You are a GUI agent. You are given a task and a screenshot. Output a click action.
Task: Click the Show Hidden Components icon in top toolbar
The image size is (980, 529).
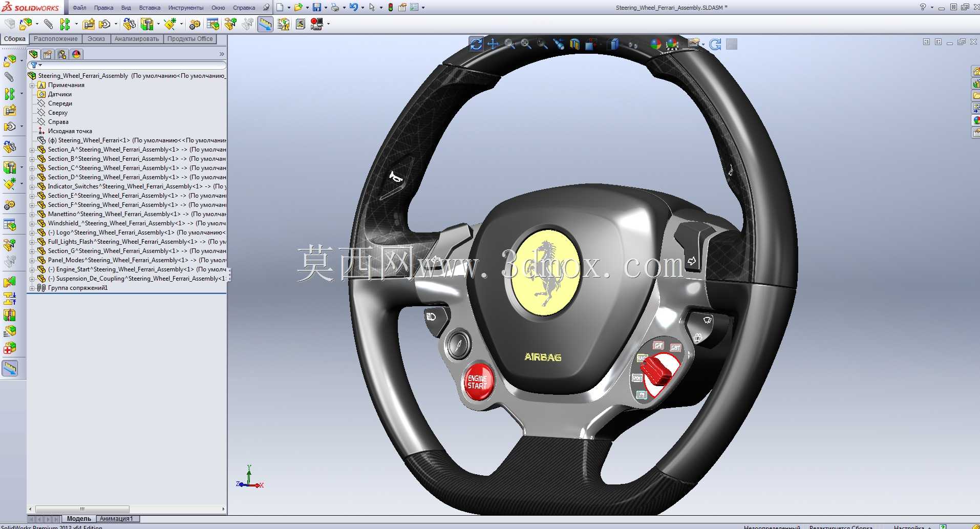click(x=129, y=24)
